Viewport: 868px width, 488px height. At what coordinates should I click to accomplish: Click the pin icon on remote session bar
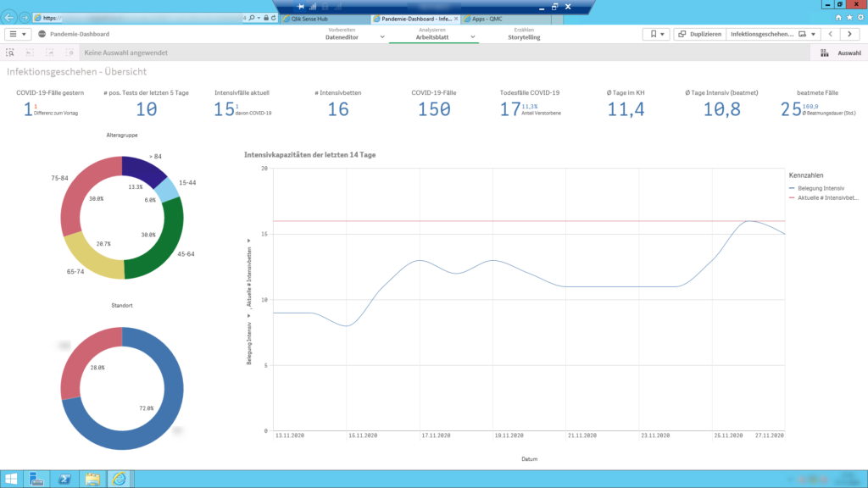(301, 7)
